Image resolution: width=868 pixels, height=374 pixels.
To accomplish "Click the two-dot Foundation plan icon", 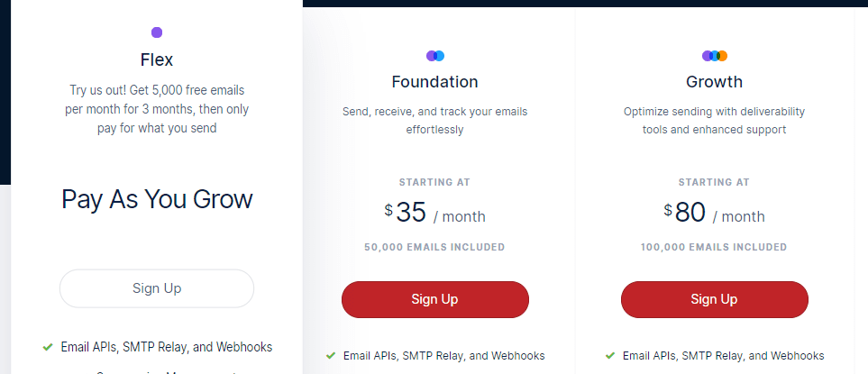I will [x=435, y=56].
